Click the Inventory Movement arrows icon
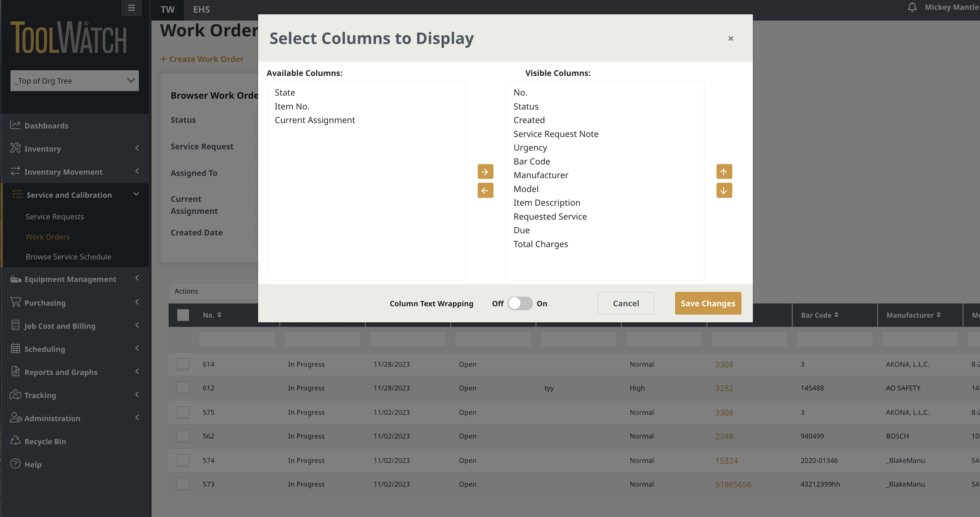The height and width of the screenshot is (517, 980). 15,171
